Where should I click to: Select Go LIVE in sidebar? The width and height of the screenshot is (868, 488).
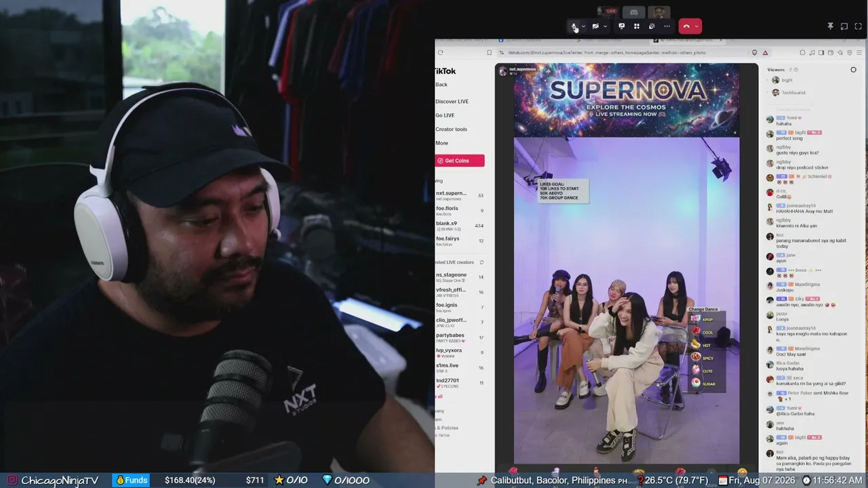[445, 115]
